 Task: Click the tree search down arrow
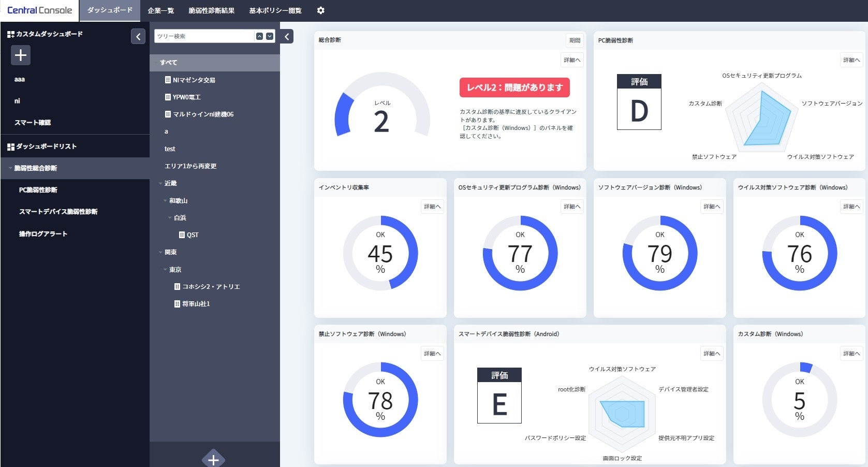click(270, 36)
